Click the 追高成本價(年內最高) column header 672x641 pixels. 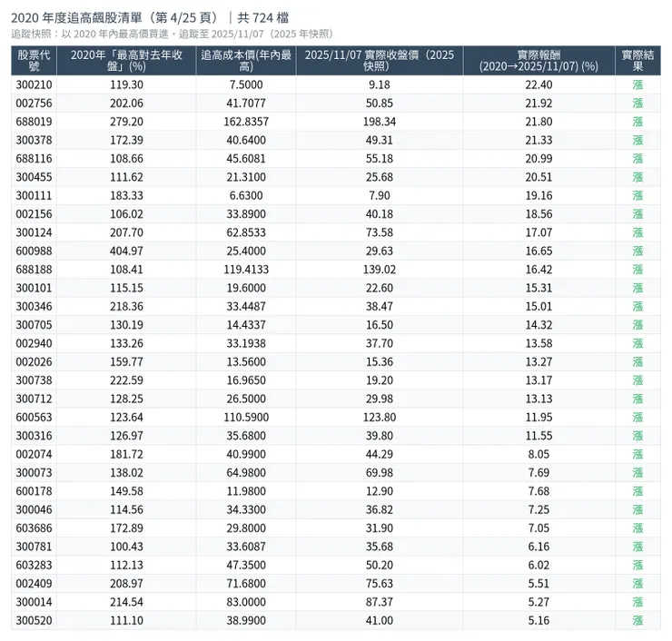246,61
